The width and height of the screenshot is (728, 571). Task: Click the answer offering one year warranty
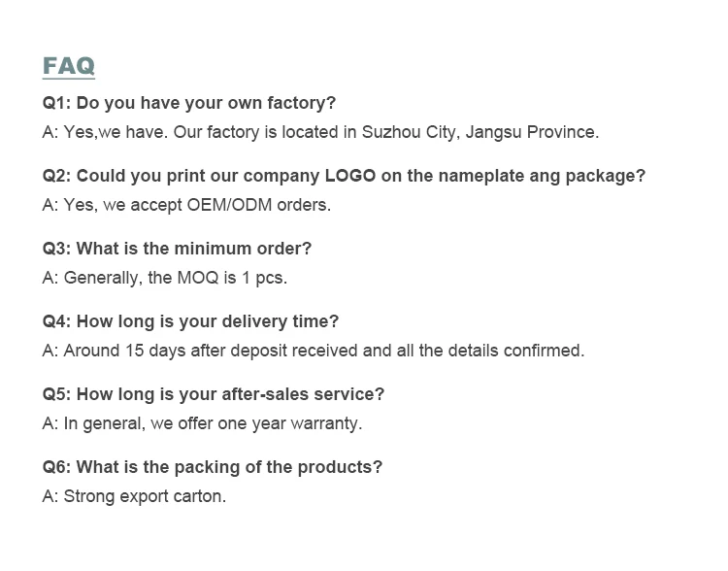pyautogui.click(x=202, y=423)
